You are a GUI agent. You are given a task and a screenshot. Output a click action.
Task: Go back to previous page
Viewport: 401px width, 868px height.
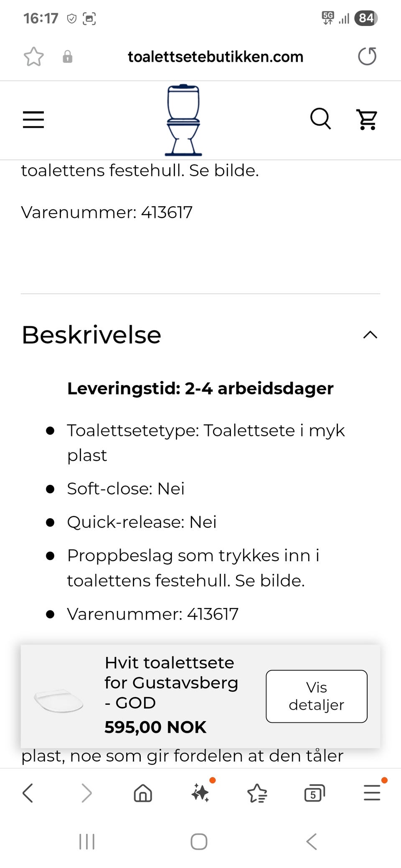[28, 793]
